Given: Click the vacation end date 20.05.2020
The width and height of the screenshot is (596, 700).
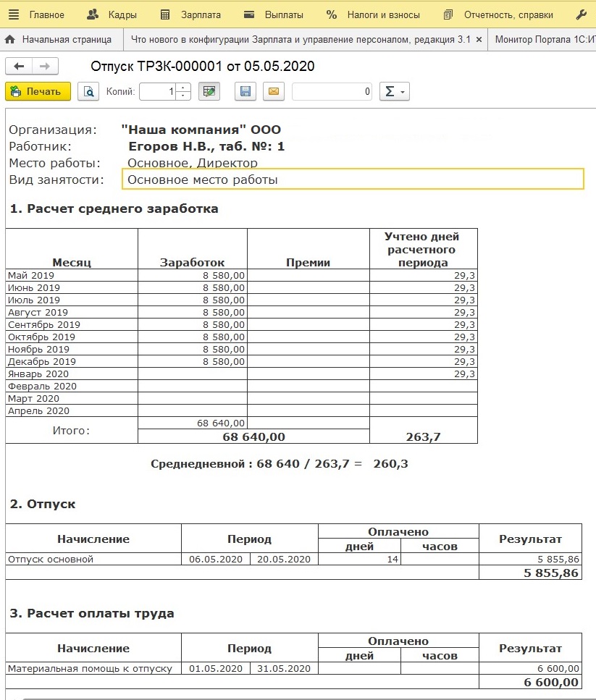Looking at the screenshot, I should pos(284,559).
